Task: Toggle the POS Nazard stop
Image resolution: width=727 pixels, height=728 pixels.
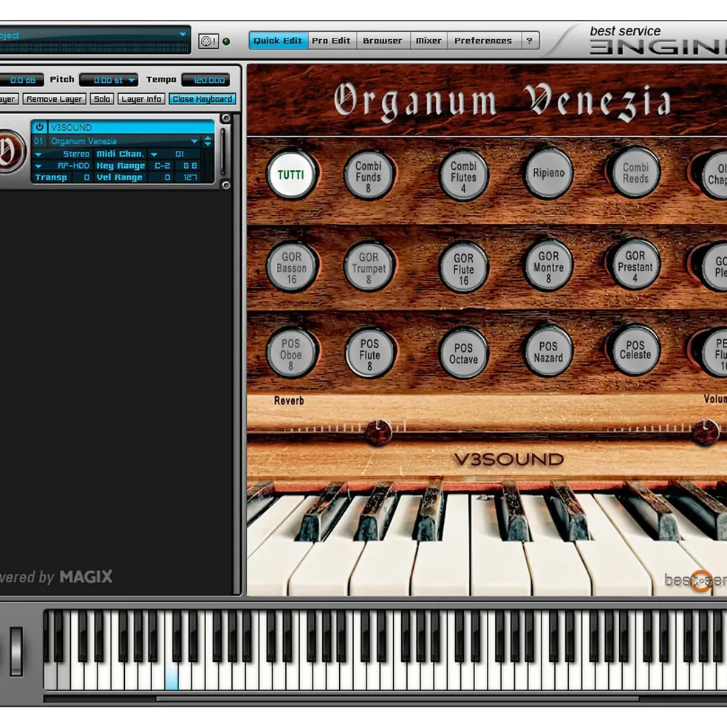Action: click(548, 352)
